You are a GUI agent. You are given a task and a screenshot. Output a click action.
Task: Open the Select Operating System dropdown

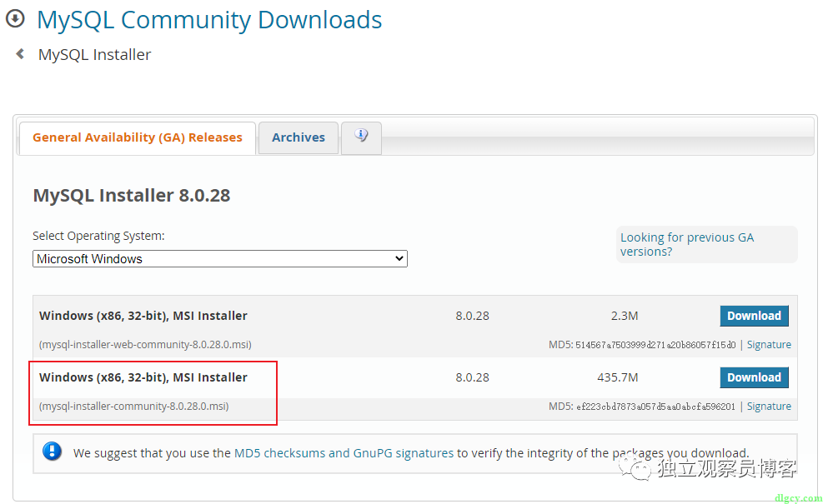pyautogui.click(x=220, y=258)
